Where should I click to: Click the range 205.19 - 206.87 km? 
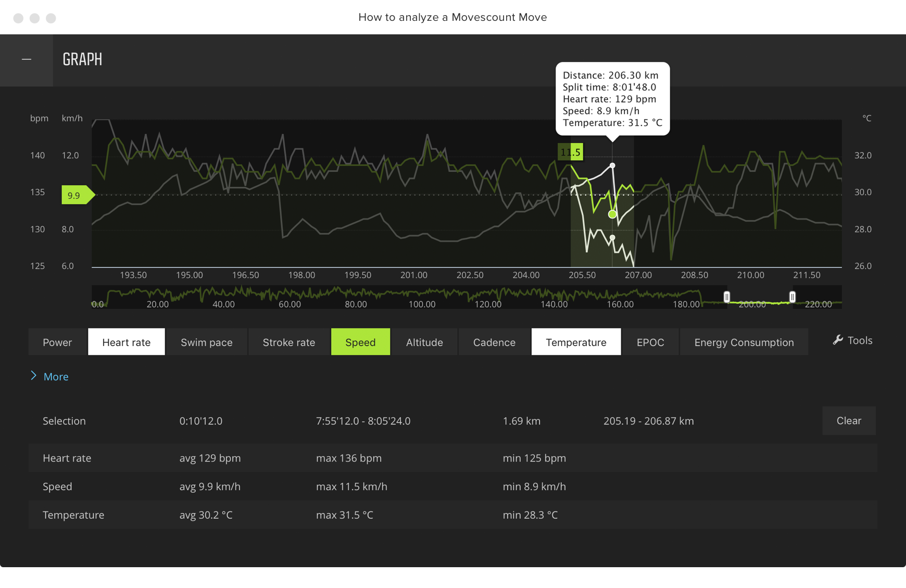649,421
